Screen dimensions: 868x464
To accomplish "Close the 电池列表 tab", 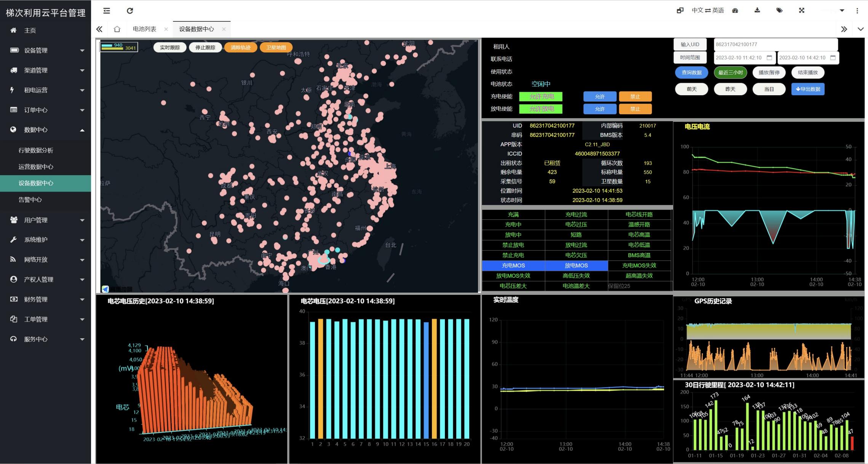I will [x=166, y=29].
